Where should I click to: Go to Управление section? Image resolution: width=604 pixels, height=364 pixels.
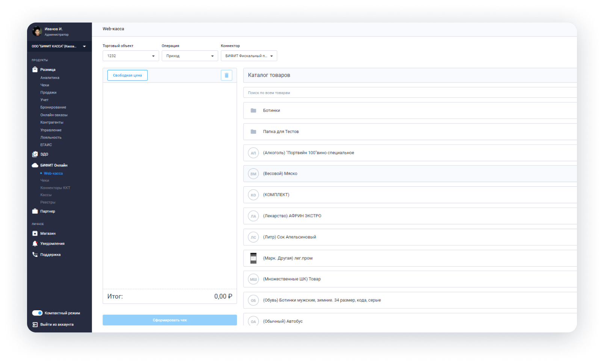pos(51,130)
